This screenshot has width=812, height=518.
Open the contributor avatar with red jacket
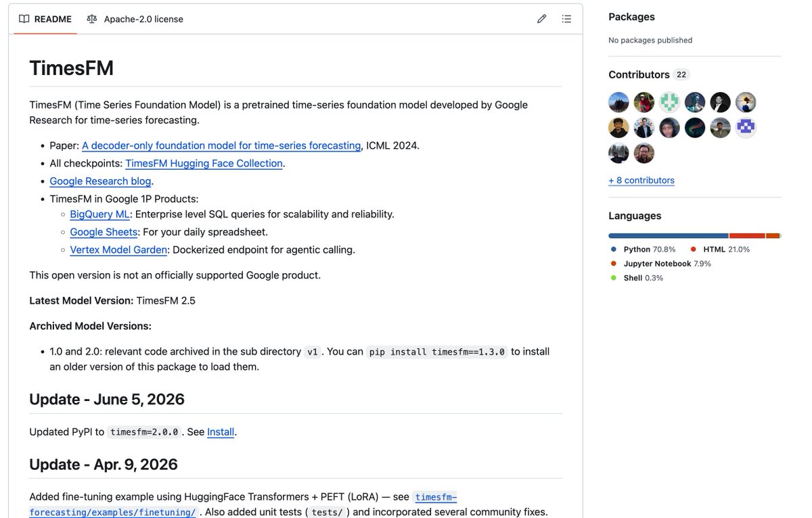tap(644, 102)
